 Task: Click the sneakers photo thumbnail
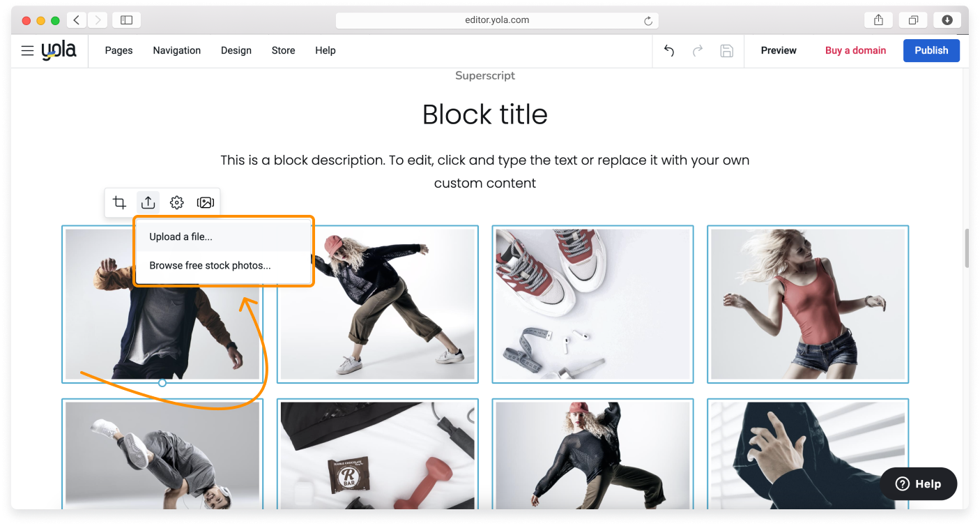(592, 303)
